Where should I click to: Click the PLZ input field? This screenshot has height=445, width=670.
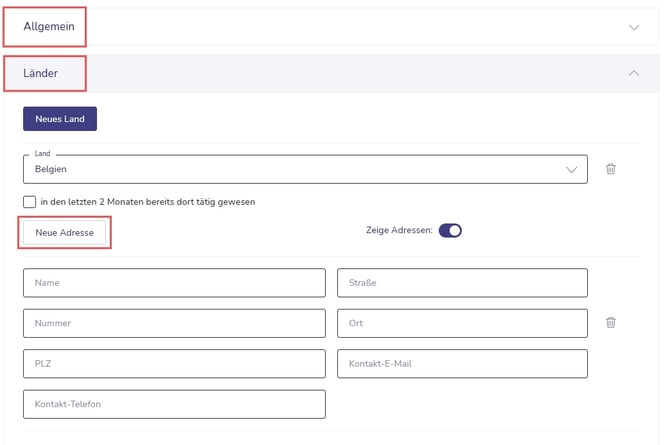pos(174,363)
